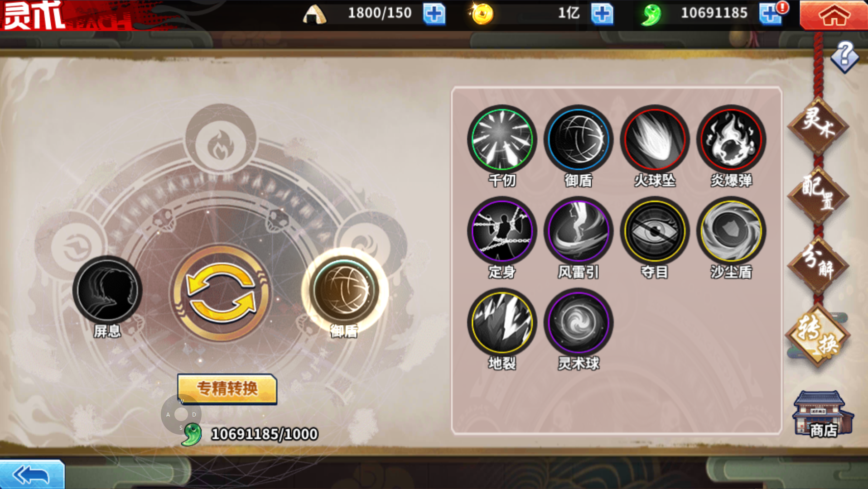
Task: Select the 千仞 skill icon
Action: tap(502, 140)
